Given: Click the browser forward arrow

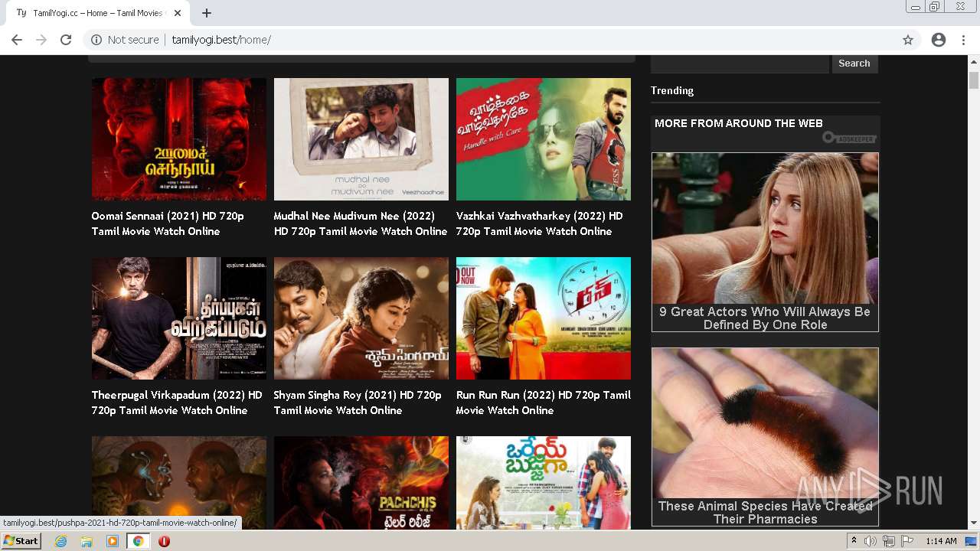Looking at the screenshot, I should (x=41, y=40).
